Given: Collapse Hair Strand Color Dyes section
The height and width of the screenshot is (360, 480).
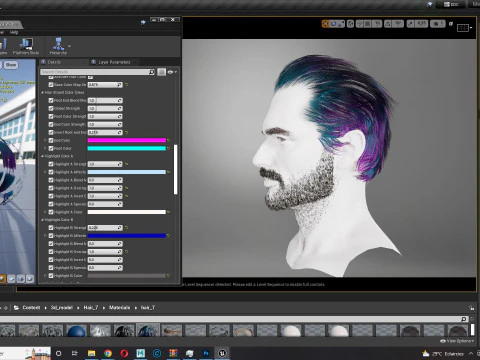Looking at the screenshot, I should [x=42, y=92].
